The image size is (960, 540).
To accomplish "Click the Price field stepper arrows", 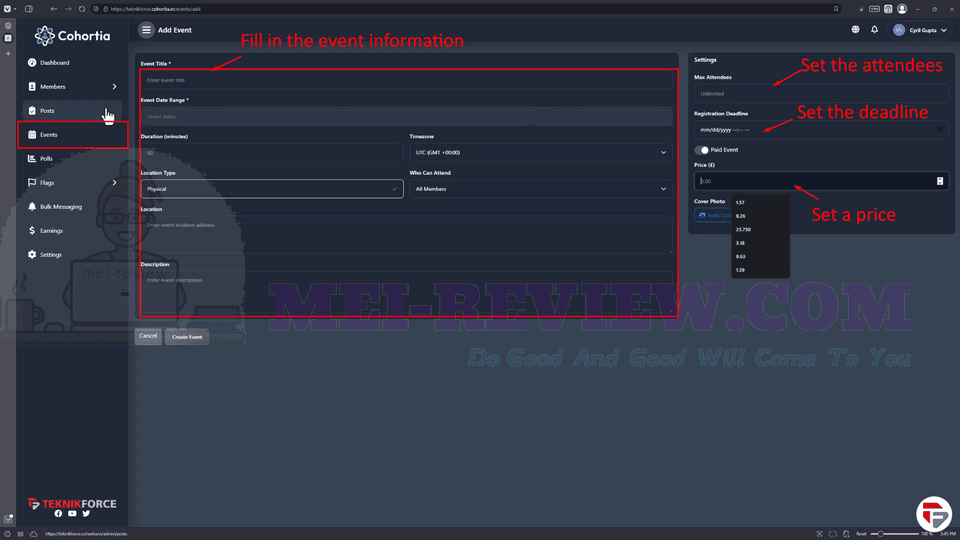I will (x=940, y=181).
